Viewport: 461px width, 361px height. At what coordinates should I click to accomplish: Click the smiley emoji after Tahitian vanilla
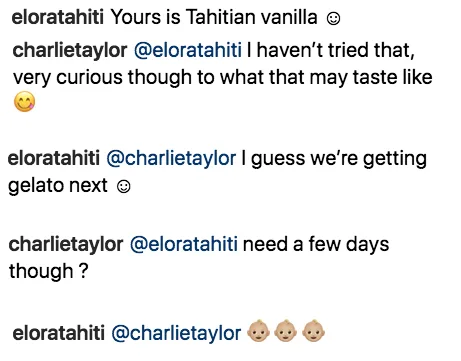[333, 18]
